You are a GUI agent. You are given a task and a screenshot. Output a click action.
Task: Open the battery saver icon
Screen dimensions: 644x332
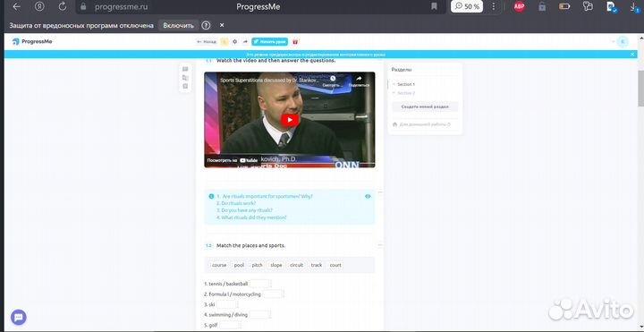[x=564, y=6]
